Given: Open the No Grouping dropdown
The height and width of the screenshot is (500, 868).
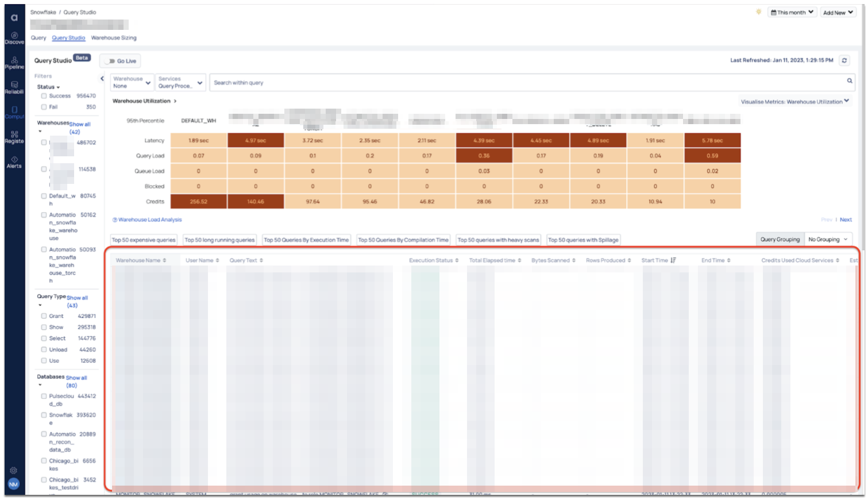Looking at the screenshot, I should click(828, 240).
